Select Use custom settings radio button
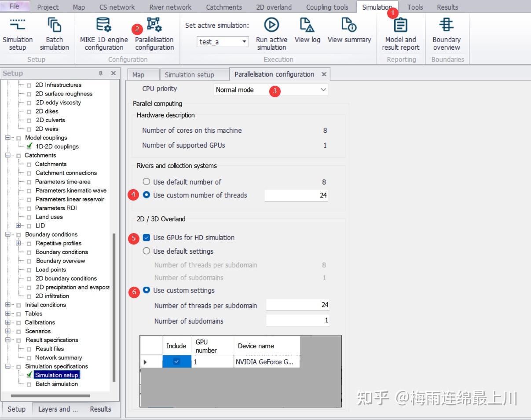531x420 pixels. coord(146,290)
